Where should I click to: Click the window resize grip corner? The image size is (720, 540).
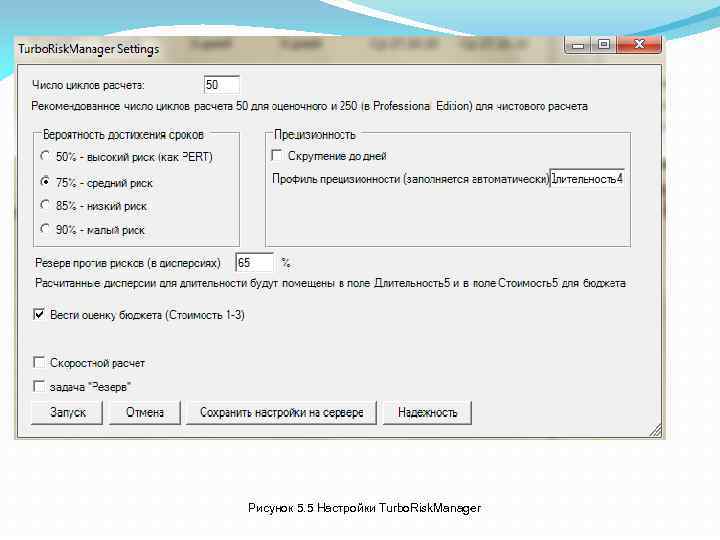656,430
